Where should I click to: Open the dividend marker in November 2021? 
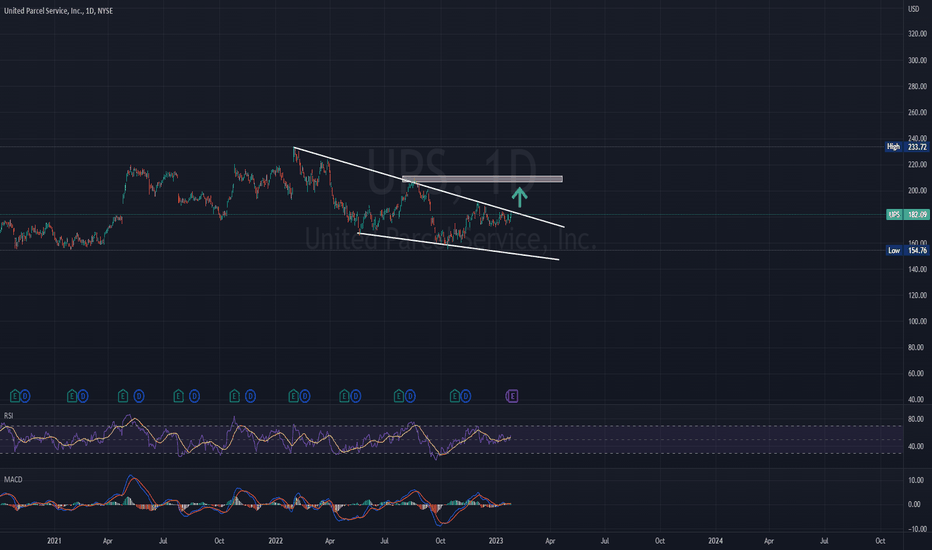[x=250, y=396]
